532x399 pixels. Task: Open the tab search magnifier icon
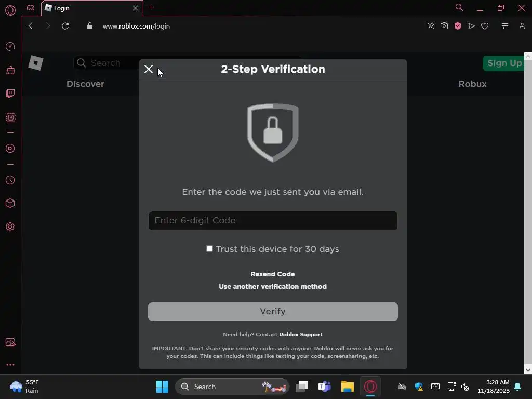click(x=459, y=7)
